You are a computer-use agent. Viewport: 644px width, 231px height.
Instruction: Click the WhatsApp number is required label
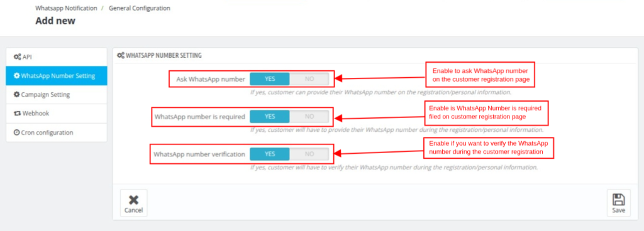[199, 117]
